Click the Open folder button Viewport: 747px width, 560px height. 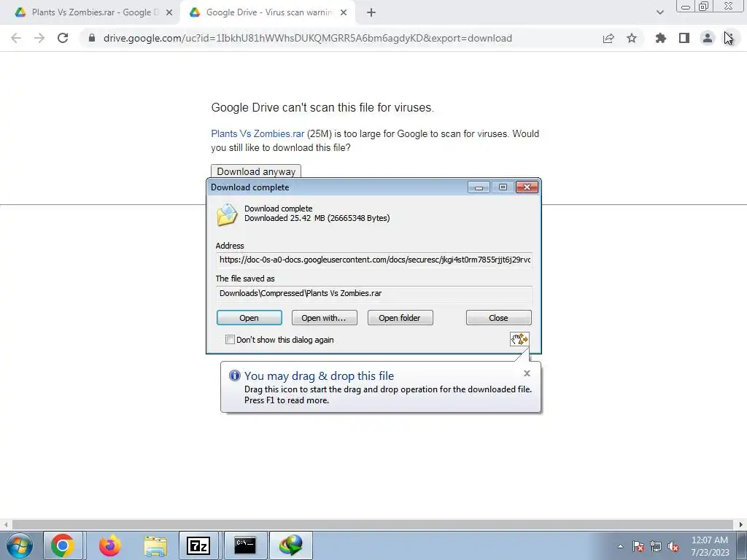tap(400, 318)
